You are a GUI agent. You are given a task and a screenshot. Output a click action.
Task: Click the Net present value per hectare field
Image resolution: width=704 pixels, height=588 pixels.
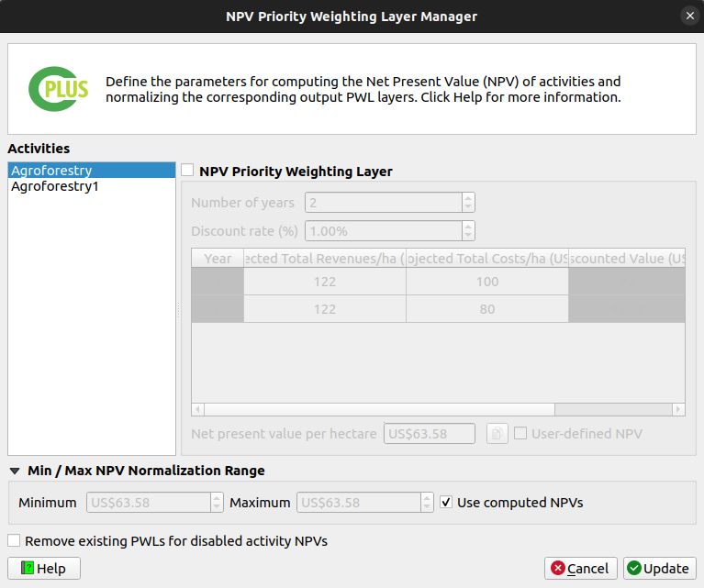430,434
